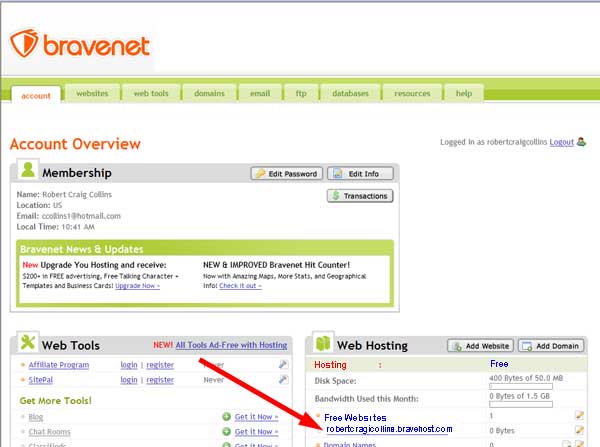
Task: Click Edit Password button
Action: coord(287,174)
